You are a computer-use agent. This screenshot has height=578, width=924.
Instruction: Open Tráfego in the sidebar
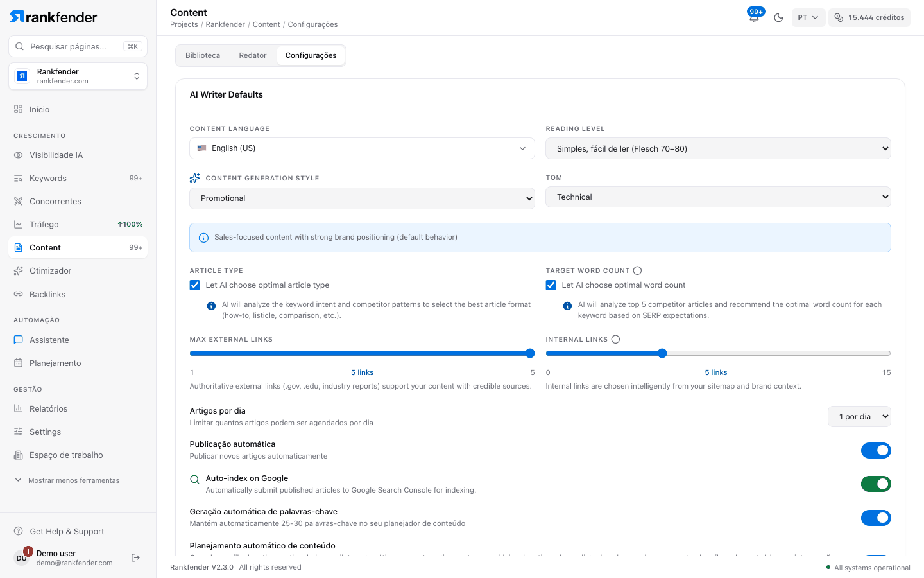(x=78, y=224)
